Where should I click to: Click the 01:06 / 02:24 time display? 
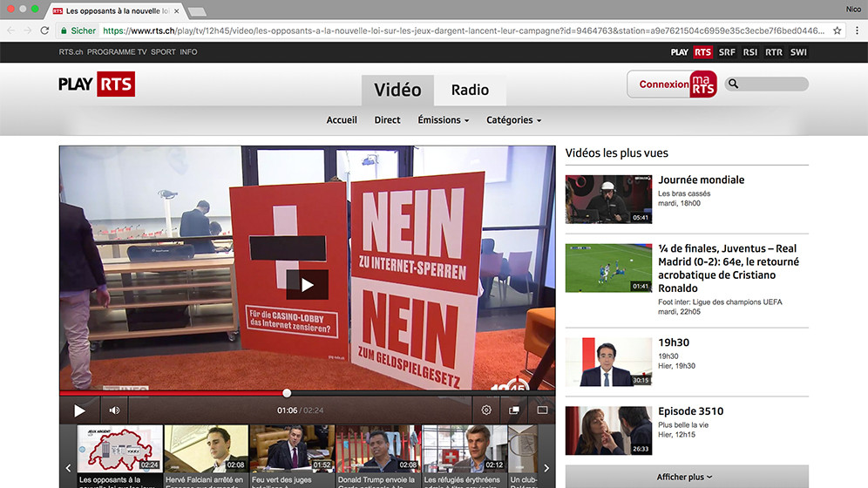coord(300,410)
